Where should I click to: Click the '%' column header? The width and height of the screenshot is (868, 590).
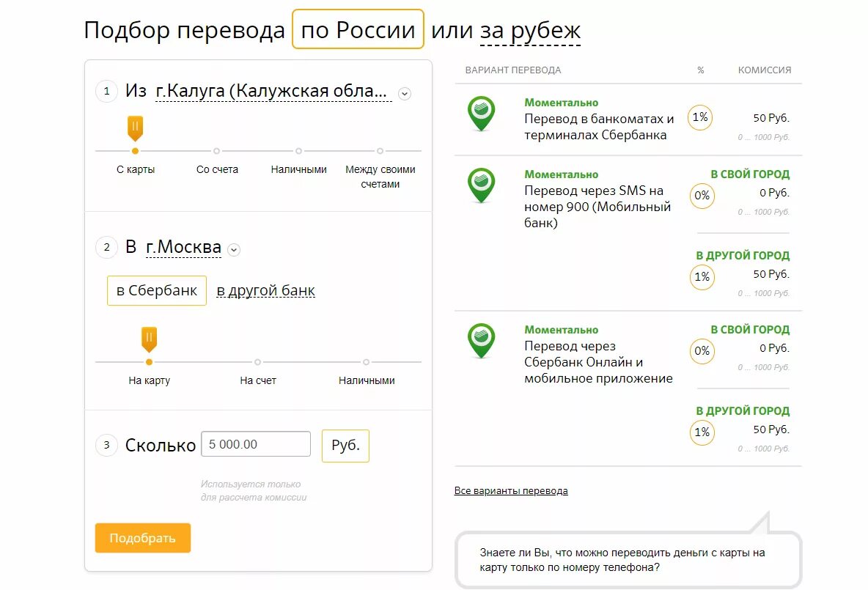point(700,70)
